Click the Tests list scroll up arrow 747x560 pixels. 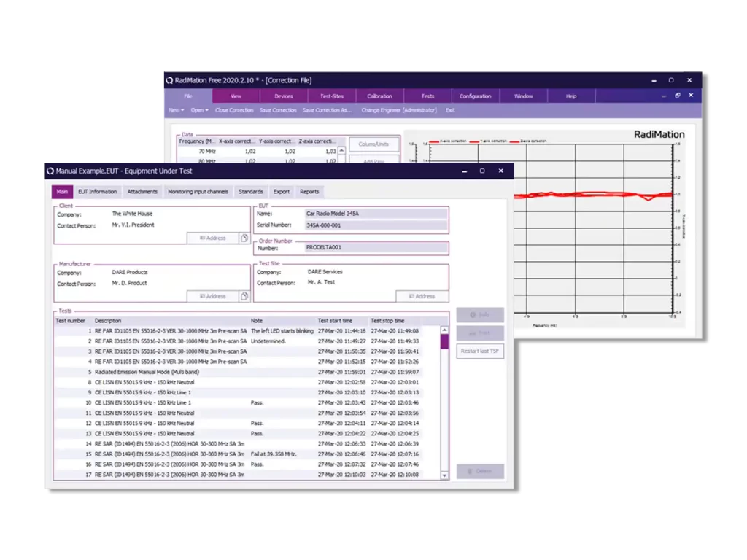pyautogui.click(x=444, y=330)
